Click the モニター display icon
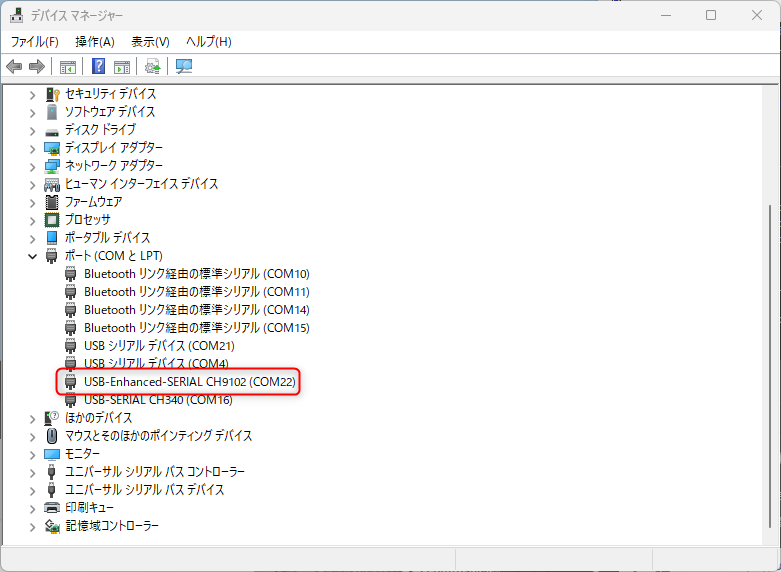781x572 pixels. click(52, 454)
